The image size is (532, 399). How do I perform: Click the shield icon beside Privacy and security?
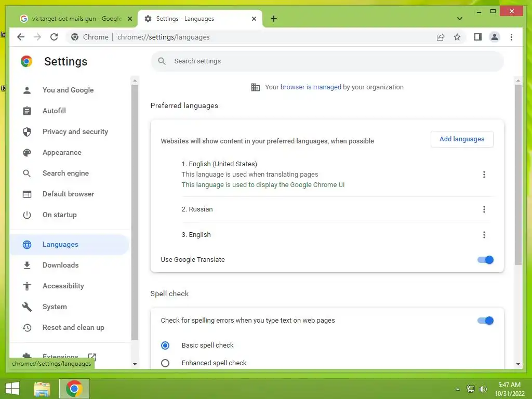[x=27, y=131]
